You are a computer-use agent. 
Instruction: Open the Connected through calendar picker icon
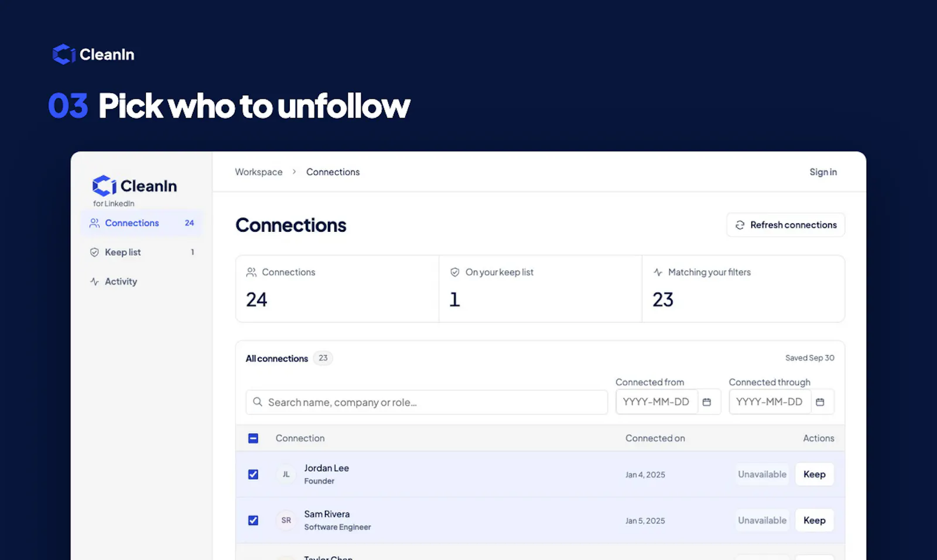tap(820, 402)
